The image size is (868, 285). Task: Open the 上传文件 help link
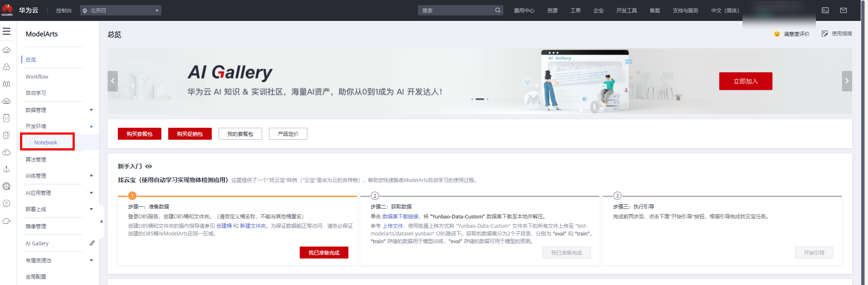coord(393,226)
